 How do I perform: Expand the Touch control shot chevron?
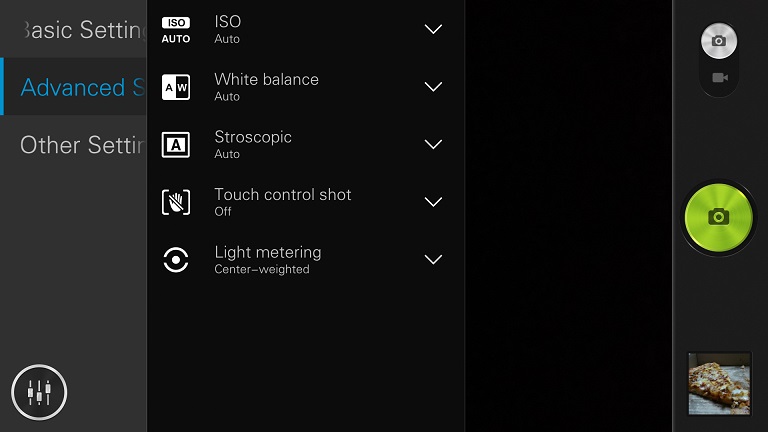click(x=433, y=201)
